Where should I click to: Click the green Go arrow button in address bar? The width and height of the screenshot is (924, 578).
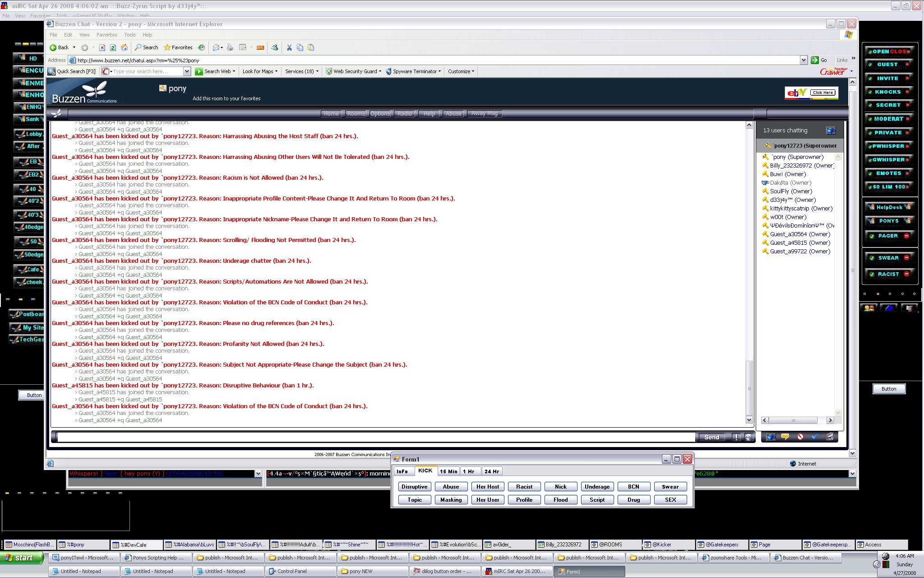[x=815, y=60]
